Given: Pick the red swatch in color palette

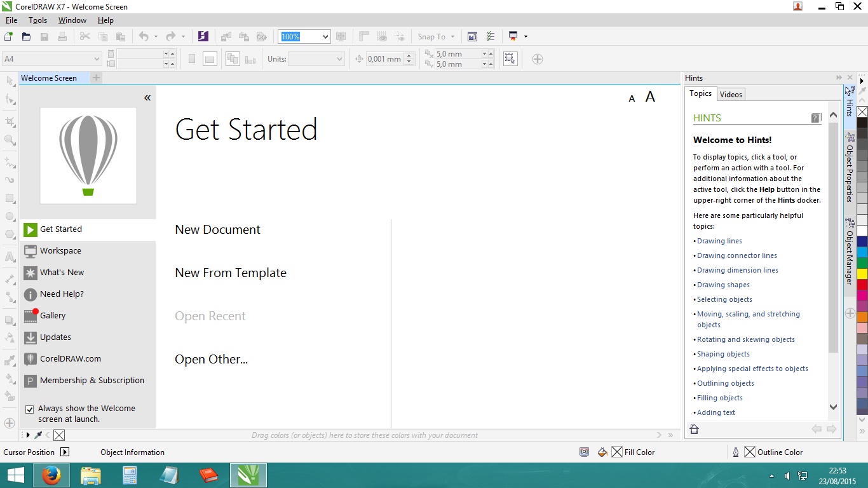Looking at the screenshot, I should [x=862, y=285].
